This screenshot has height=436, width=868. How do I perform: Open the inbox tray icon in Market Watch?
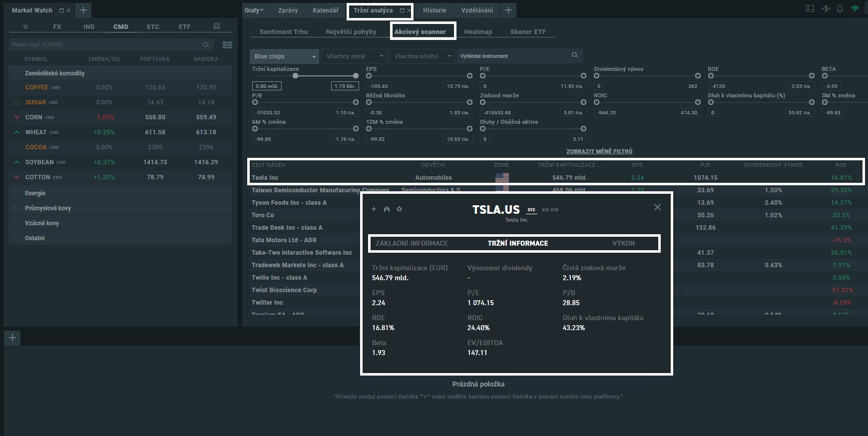pyautogui.click(x=217, y=26)
